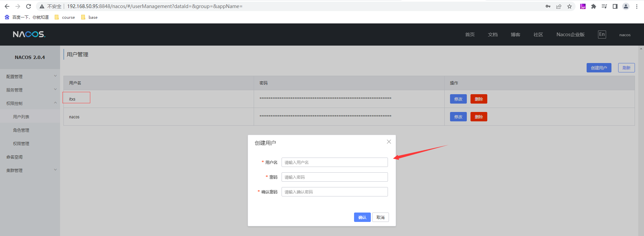Click the 确认 button in dialog

[362, 217]
